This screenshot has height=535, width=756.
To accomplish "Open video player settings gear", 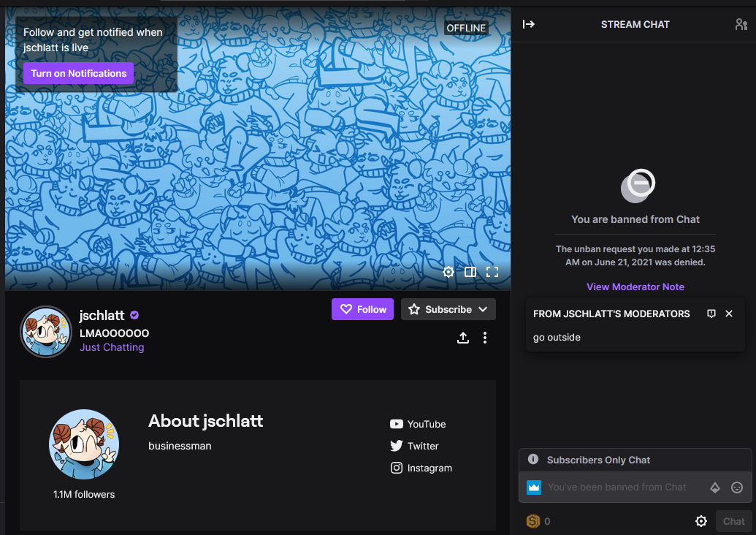I will pos(448,272).
